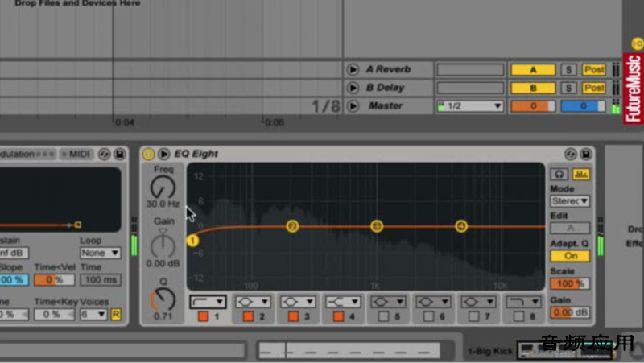
Task: Click the Scale 100 % field
Action: [570, 283]
